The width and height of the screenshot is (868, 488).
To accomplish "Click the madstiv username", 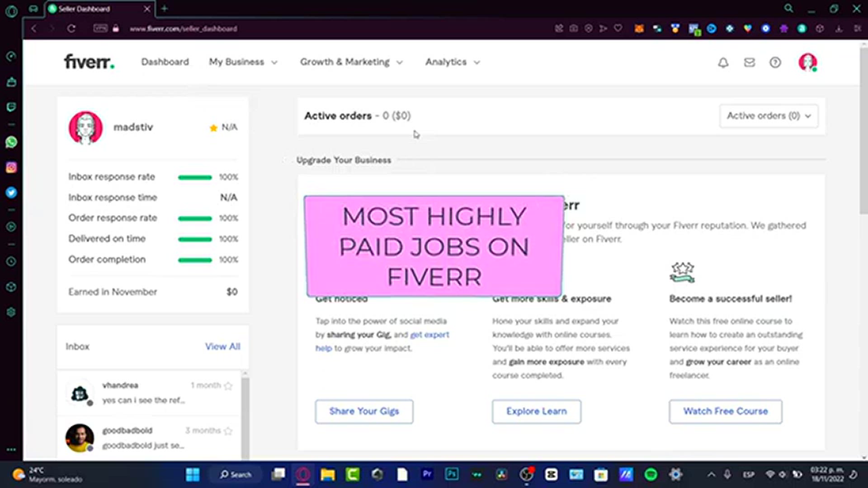I will 133,127.
